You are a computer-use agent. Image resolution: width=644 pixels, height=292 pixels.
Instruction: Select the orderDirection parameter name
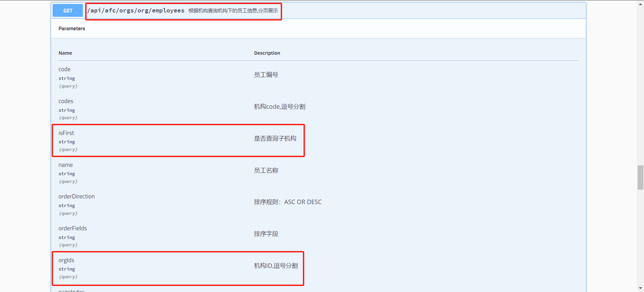click(x=76, y=196)
